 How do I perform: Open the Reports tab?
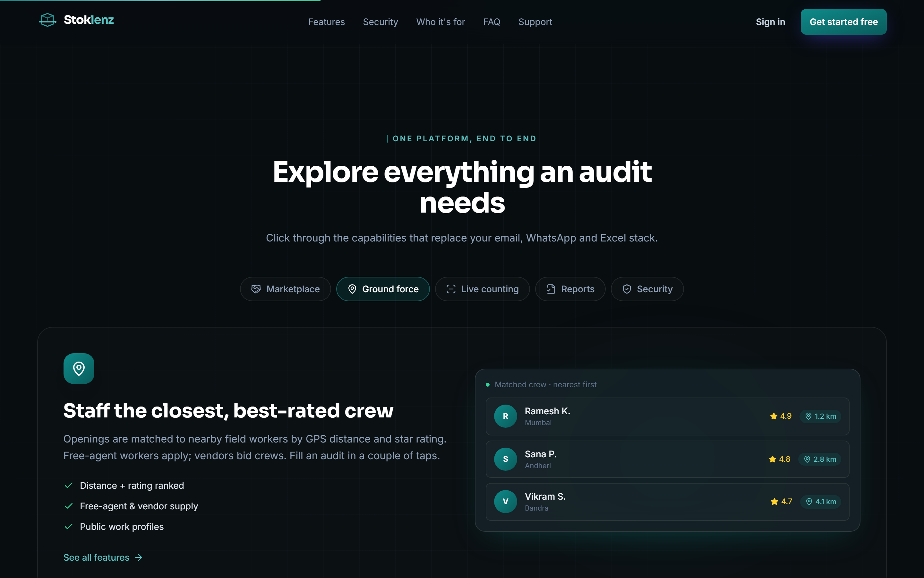(570, 289)
